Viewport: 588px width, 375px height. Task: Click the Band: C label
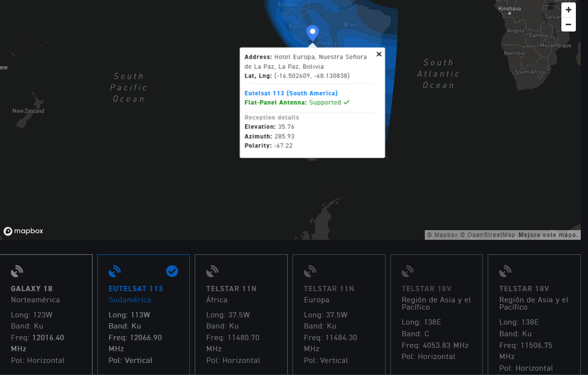click(416, 334)
